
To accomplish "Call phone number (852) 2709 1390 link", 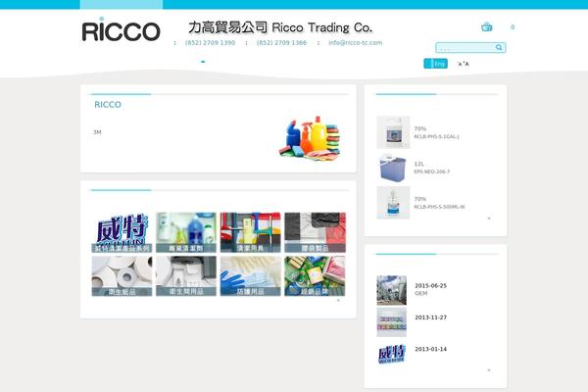I will [x=210, y=43].
